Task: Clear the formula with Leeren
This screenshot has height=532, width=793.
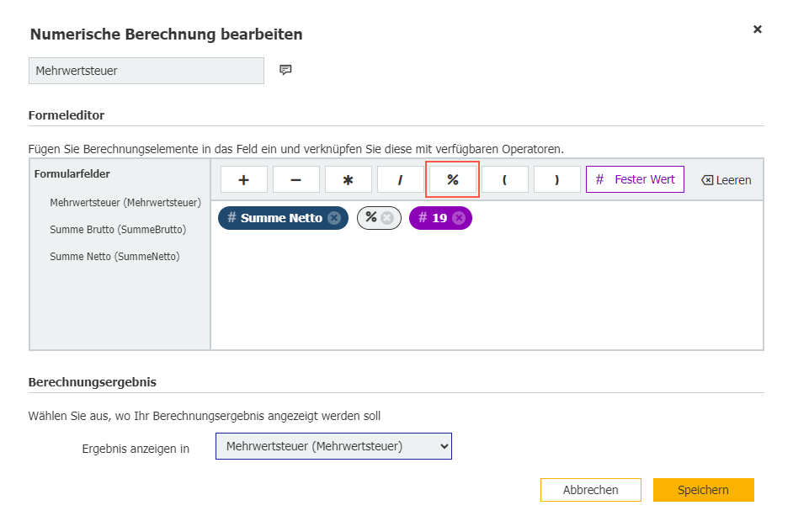Action: (726, 180)
